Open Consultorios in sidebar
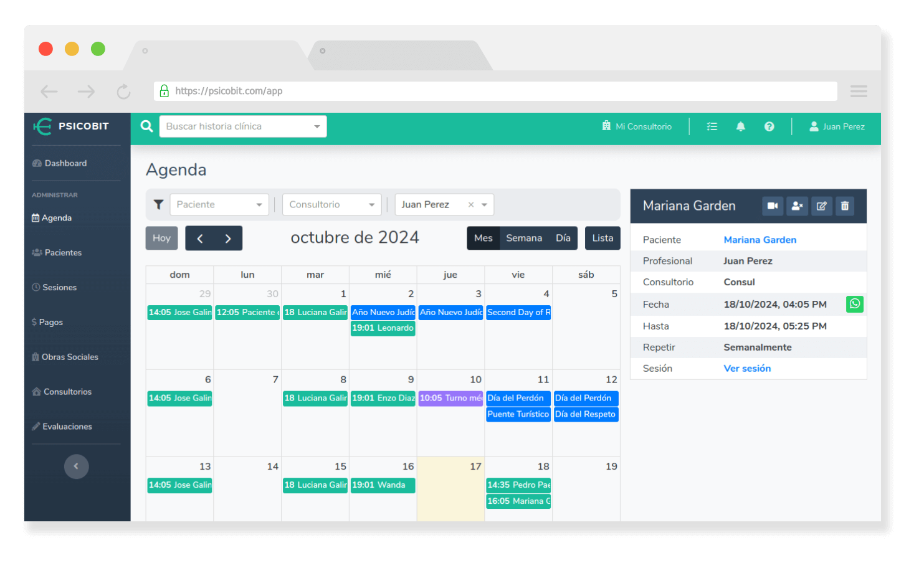Image resolution: width=924 pixels, height=573 pixels. point(62,392)
